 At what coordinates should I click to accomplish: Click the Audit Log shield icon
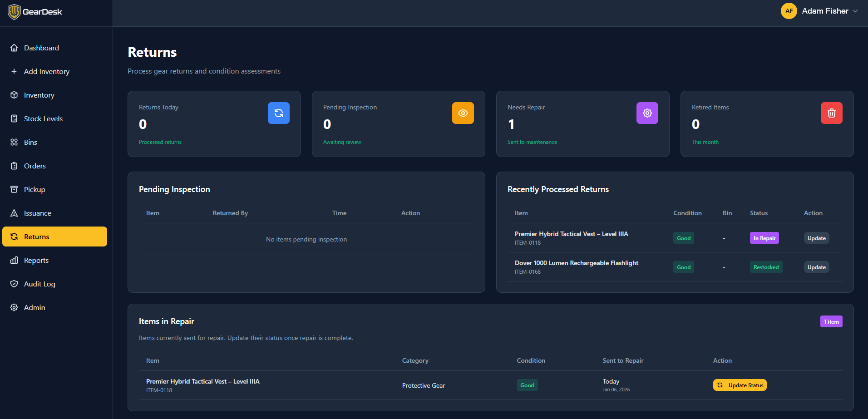coord(14,284)
